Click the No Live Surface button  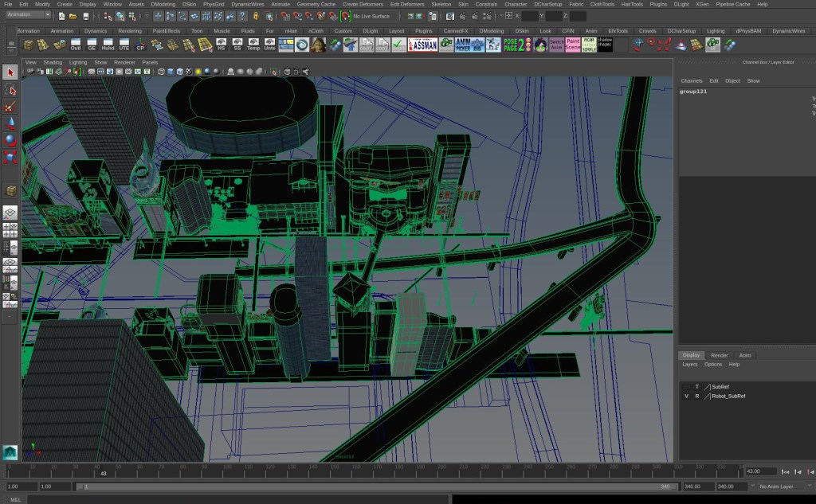pos(371,16)
